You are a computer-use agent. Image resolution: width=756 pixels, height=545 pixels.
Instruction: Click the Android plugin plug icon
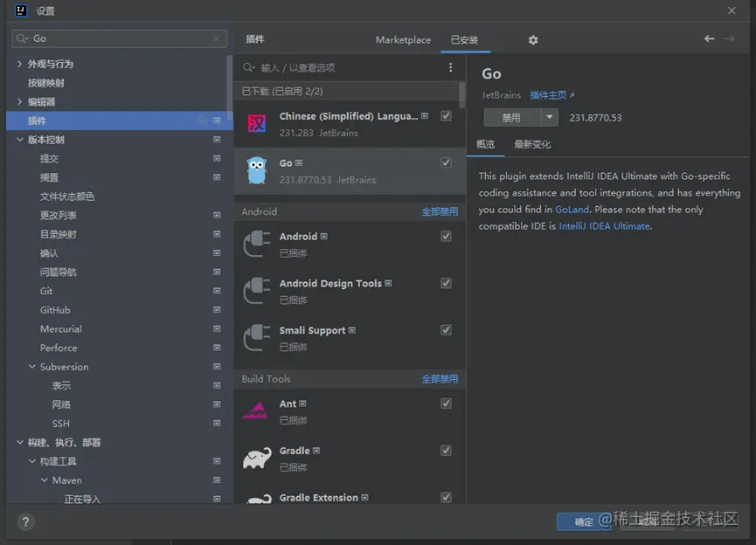click(256, 244)
